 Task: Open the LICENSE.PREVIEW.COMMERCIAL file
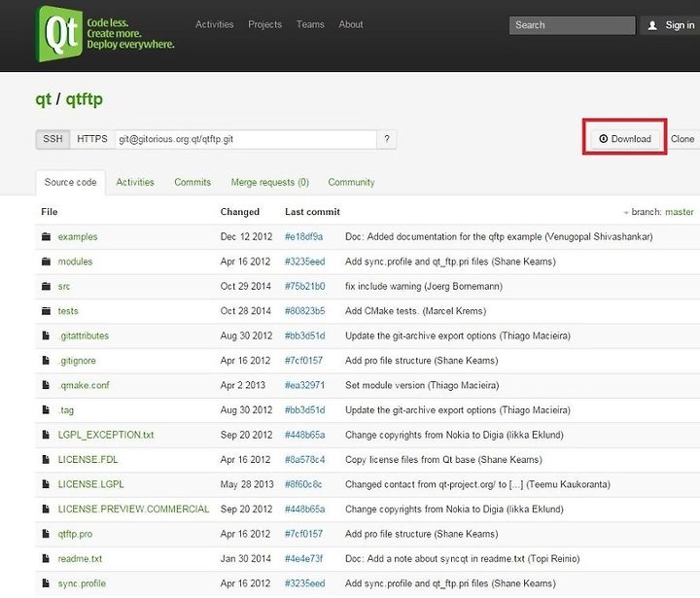tap(133, 510)
